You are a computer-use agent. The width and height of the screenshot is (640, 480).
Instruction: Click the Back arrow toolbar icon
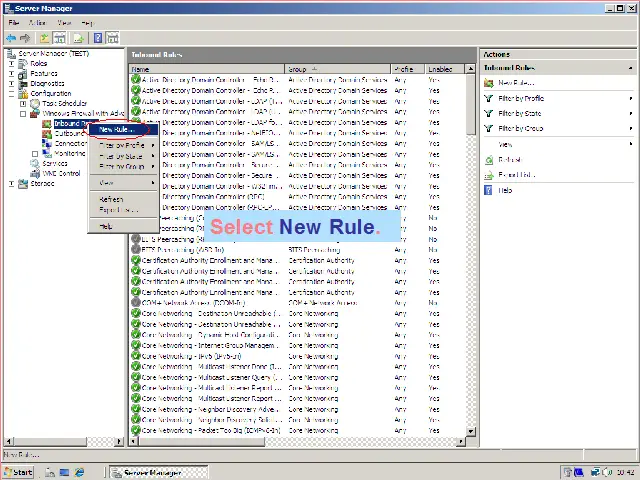[11, 38]
